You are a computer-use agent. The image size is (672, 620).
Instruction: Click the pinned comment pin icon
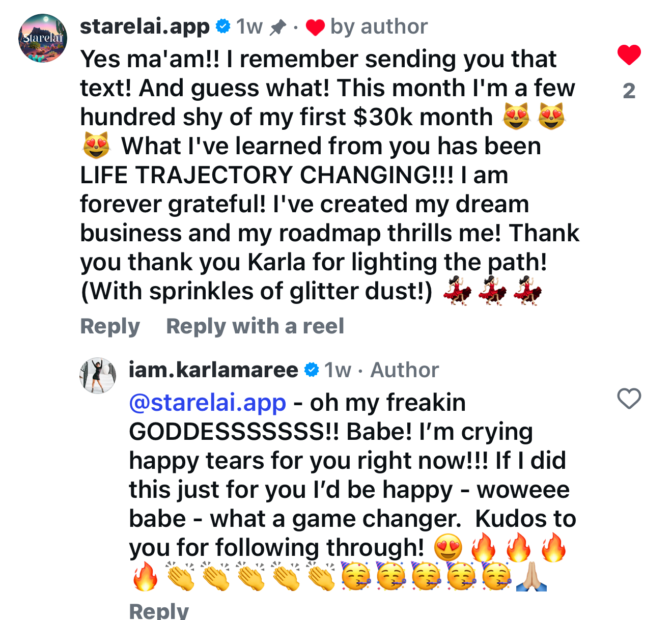[277, 27]
